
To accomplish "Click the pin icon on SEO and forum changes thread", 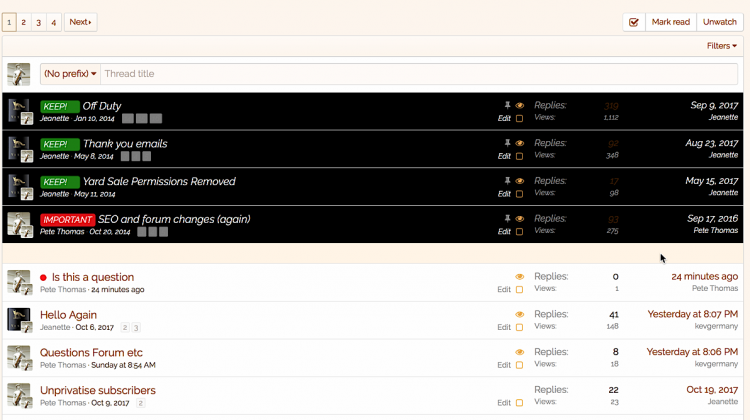I will (507, 219).
